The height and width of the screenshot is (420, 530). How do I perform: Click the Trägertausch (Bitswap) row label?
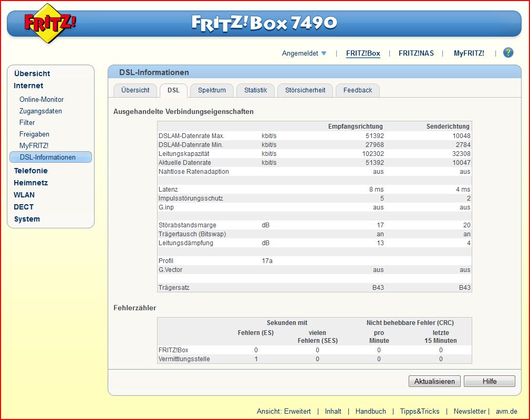(x=192, y=234)
